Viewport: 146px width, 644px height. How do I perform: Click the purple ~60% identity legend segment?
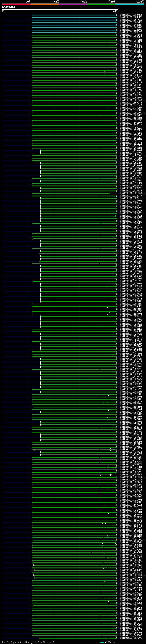pos(73,4)
